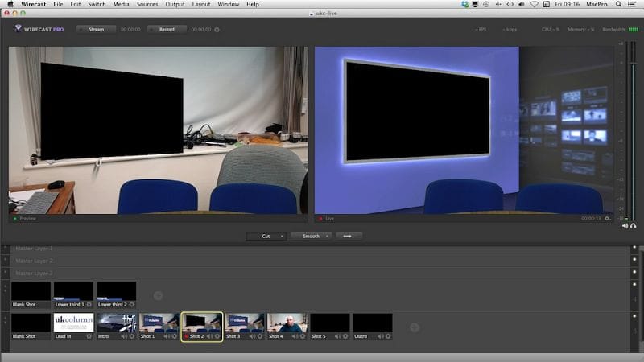Viewport: 644px width, 362px height.
Task: Toggle Master Layer 1 visibility dot
Action: pos(634,248)
